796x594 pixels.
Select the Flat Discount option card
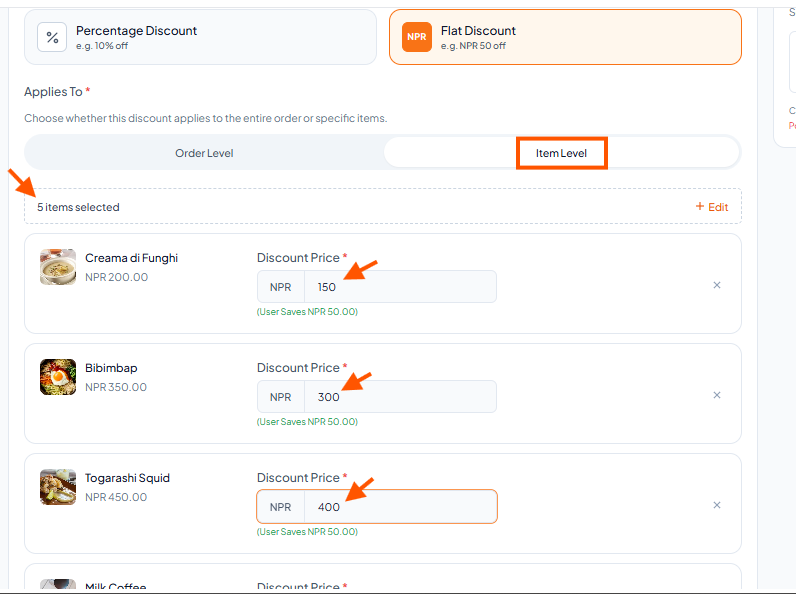[x=565, y=37]
